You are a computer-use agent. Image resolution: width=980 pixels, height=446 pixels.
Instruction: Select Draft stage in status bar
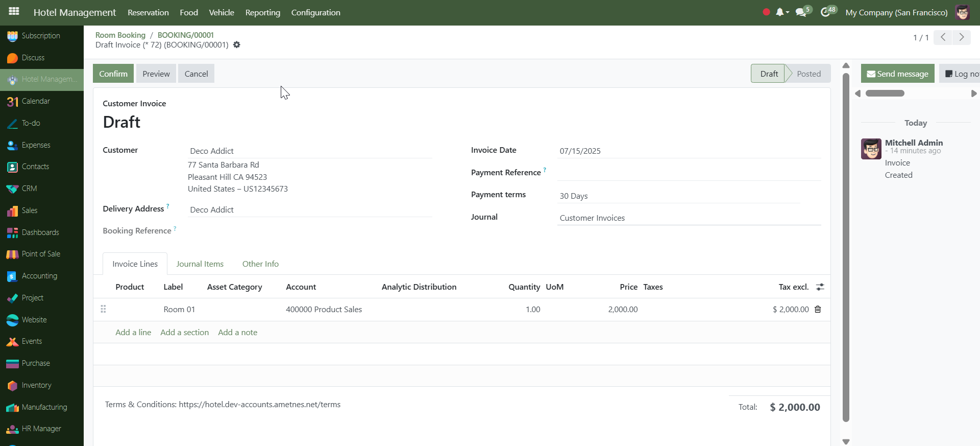click(x=769, y=74)
